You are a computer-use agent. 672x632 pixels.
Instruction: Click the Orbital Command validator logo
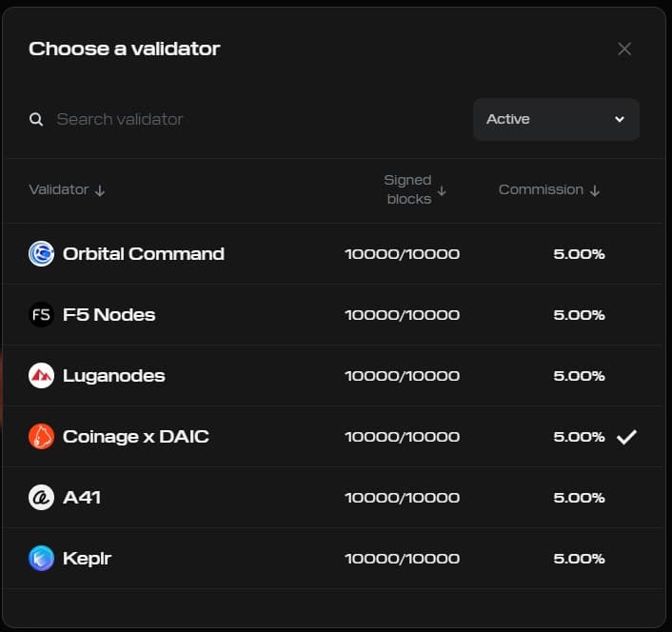coord(41,254)
